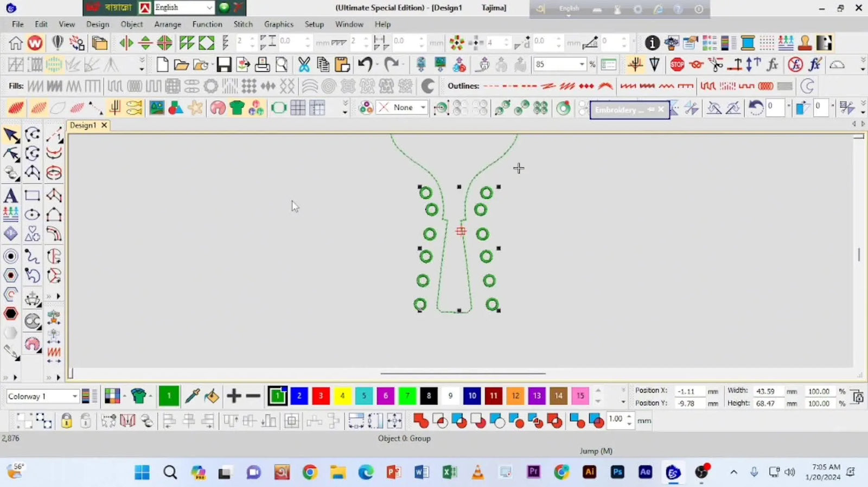Screen dimensions: 868x487
Task: Click the Open folder icon
Action: (x=181, y=65)
